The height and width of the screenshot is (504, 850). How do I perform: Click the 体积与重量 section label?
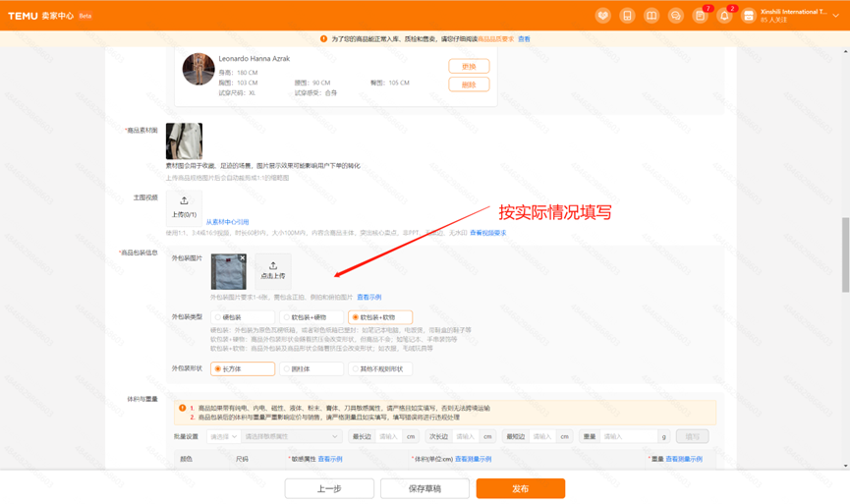click(x=142, y=400)
